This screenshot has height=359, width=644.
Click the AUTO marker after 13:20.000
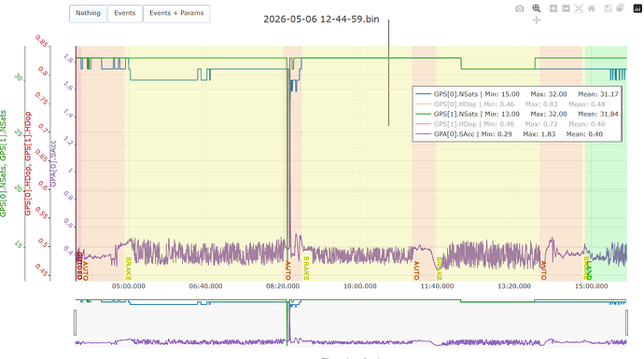tap(543, 270)
